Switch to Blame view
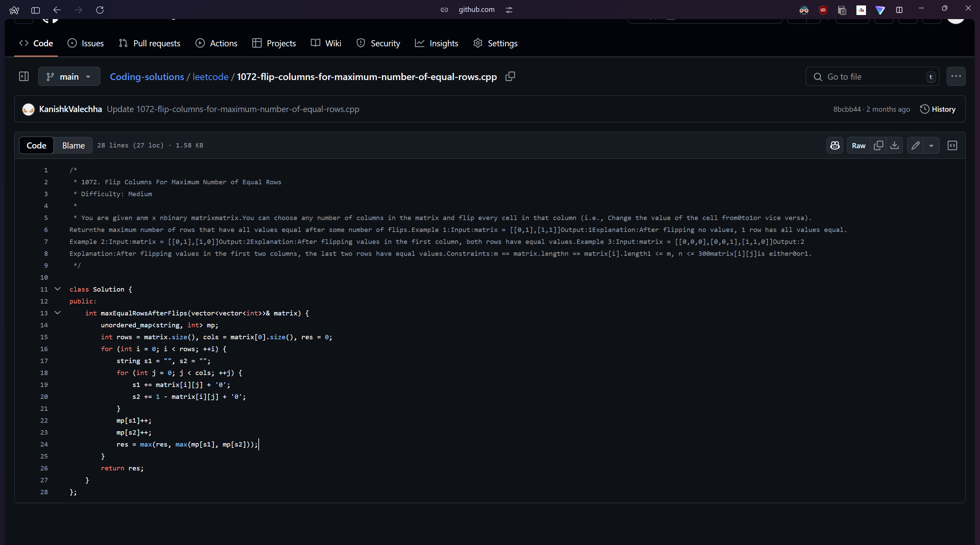This screenshot has width=980, height=545. [x=74, y=145]
